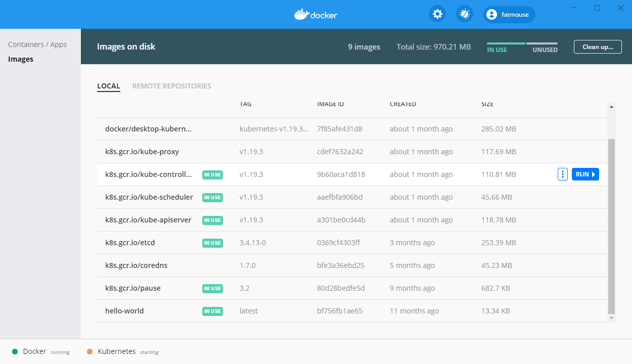632x364 pixels.
Task: Open Containers / Apps in sidebar
Action: pyautogui.click(x=37, y=44)
